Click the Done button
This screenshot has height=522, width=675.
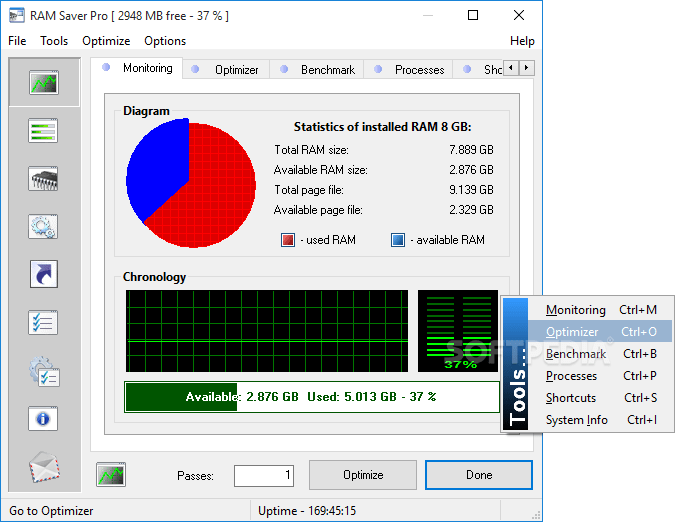(x=479, y=475)
